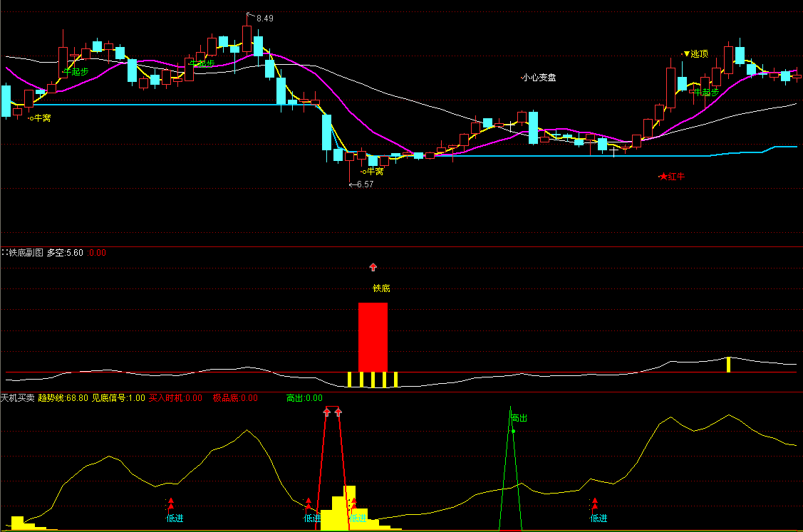Click the dotted icon before 铁底副图 title

pos(4,252)
